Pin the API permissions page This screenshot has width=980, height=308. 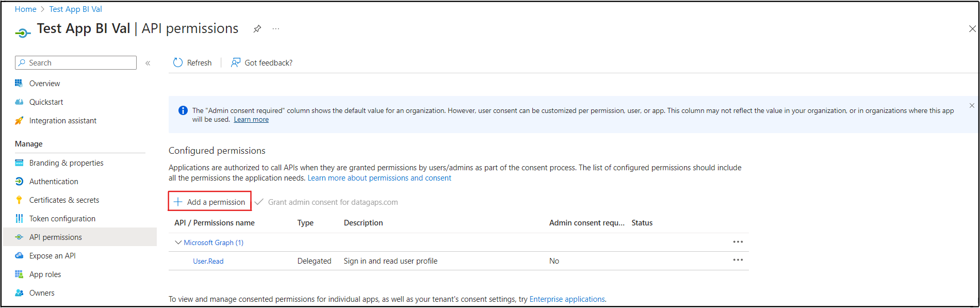(x=257, y=29)
